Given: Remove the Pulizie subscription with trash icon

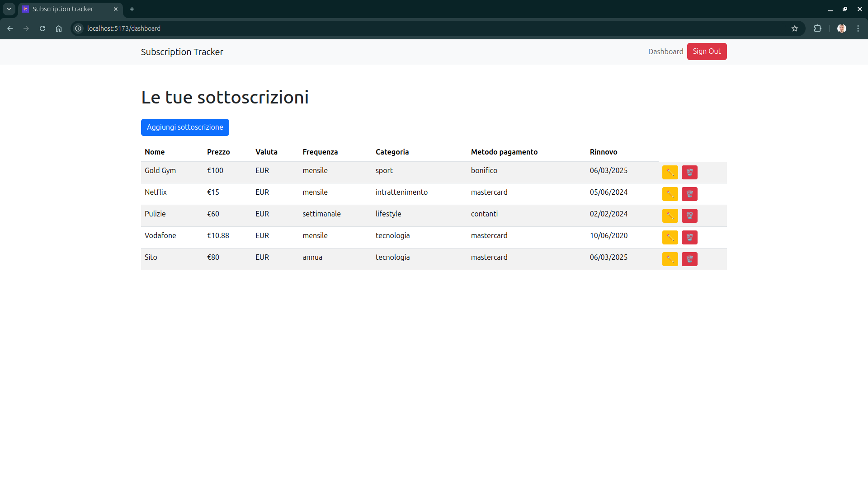Looking at the screenshot, I should coord(689,216).
